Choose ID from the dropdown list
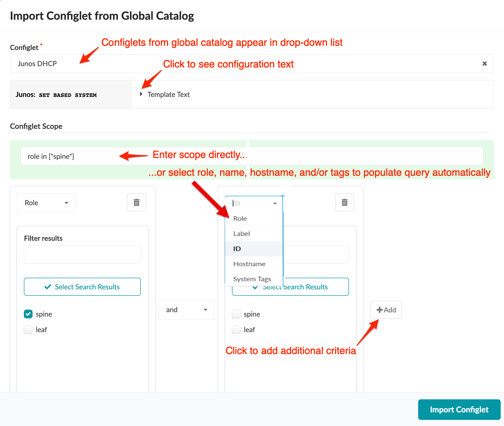This screenshot has width=504, height=426. click(x=254, y=249)
